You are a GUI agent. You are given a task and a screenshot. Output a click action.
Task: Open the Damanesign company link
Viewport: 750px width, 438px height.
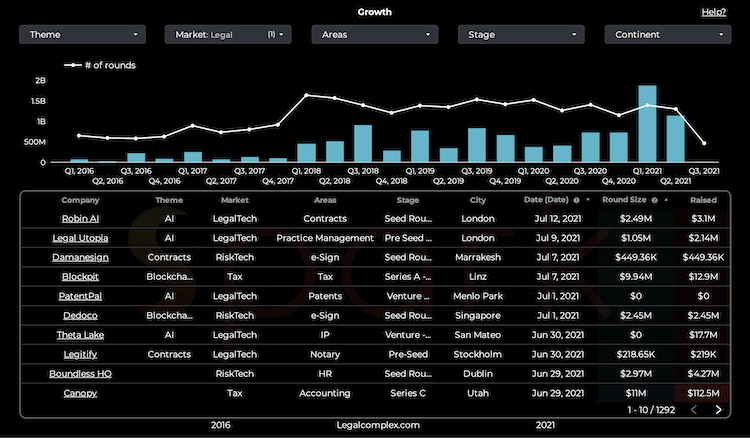80,257
